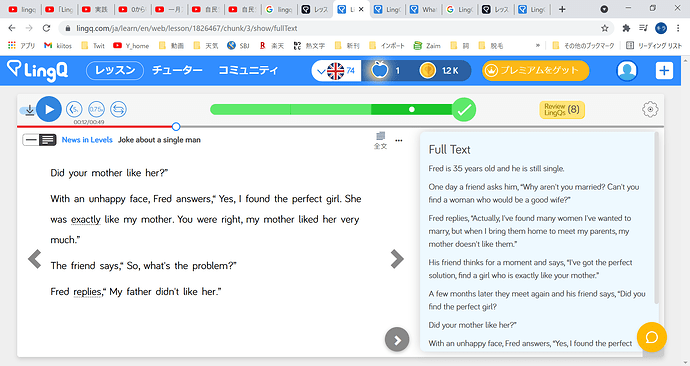Open the full text view icon
Screen dimensions: 690x366
pyautogui.click(x=380, y=140)
